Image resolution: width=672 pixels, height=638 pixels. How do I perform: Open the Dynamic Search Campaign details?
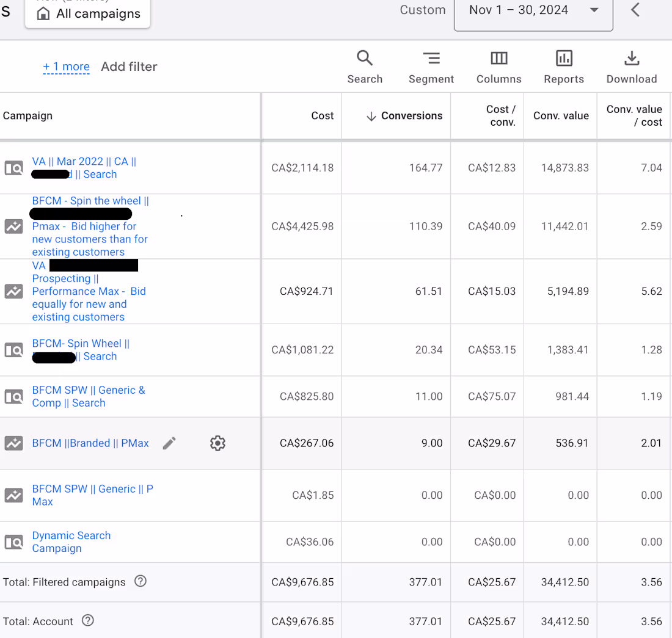click(71, 542)
